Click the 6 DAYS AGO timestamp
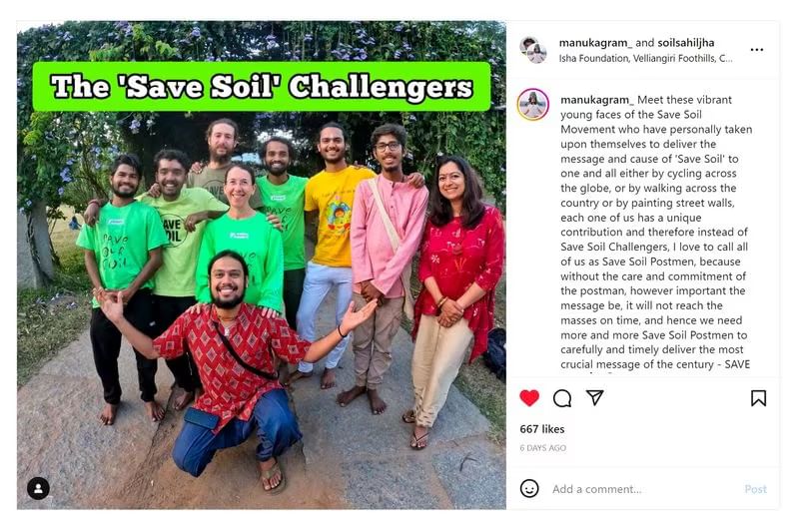799x532 pixels. (x=542, y=448)
